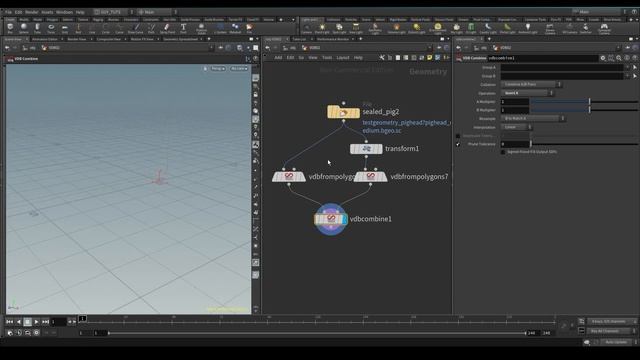
Task: Open the Interpolation dropdown
Action: 516,127
